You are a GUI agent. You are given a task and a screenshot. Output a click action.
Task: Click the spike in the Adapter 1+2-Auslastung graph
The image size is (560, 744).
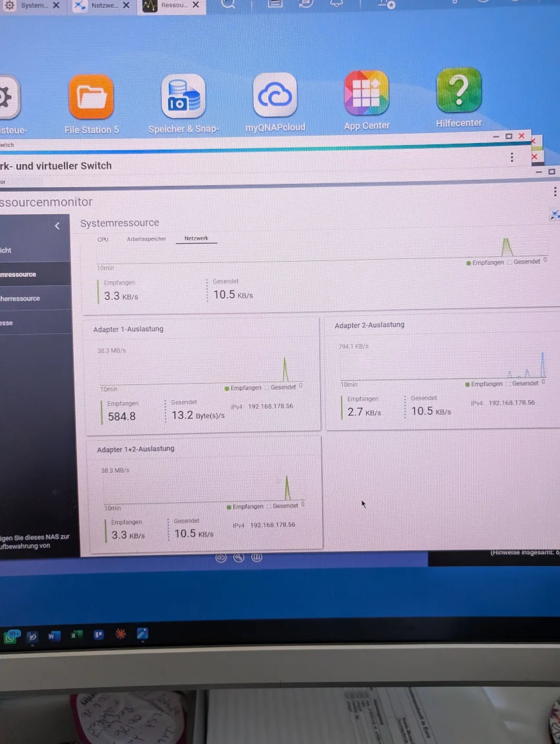[287, 488]
